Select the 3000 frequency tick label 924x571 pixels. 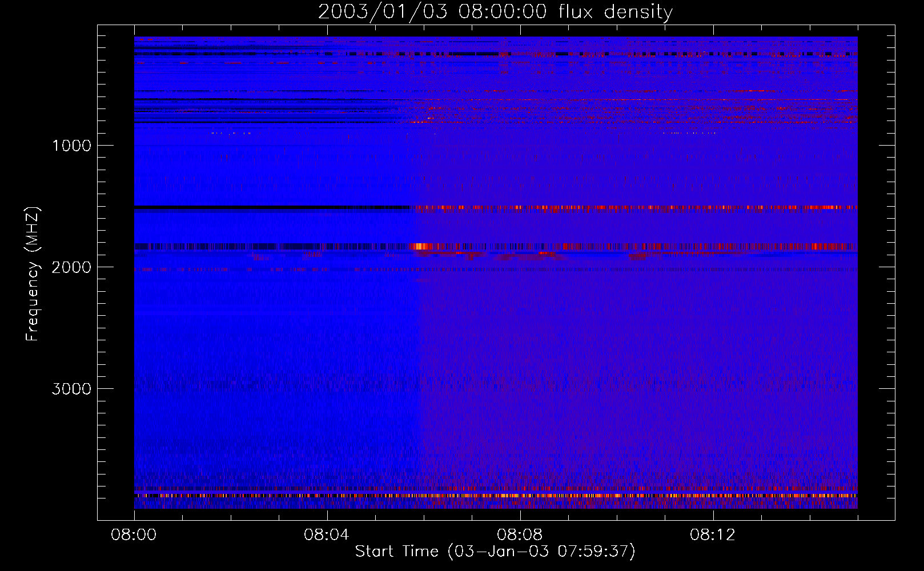tap(71, 389)
